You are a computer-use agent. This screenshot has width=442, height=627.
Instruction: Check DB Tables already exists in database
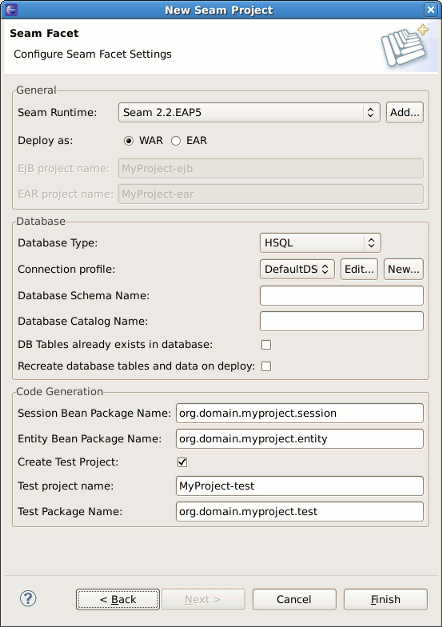pyautogui.click(x=266, y=345)
